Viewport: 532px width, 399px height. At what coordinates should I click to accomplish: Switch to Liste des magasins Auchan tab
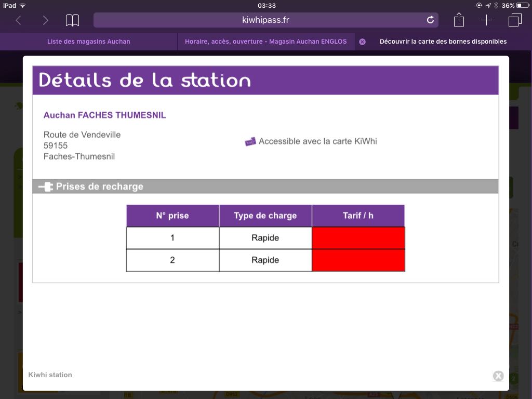(88, 42)
